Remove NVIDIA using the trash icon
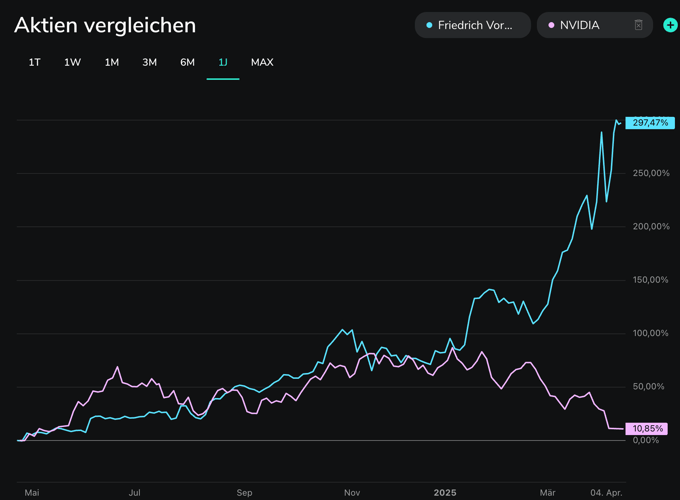The height and width of the screenshot is (500, 680). pos(639,25)
